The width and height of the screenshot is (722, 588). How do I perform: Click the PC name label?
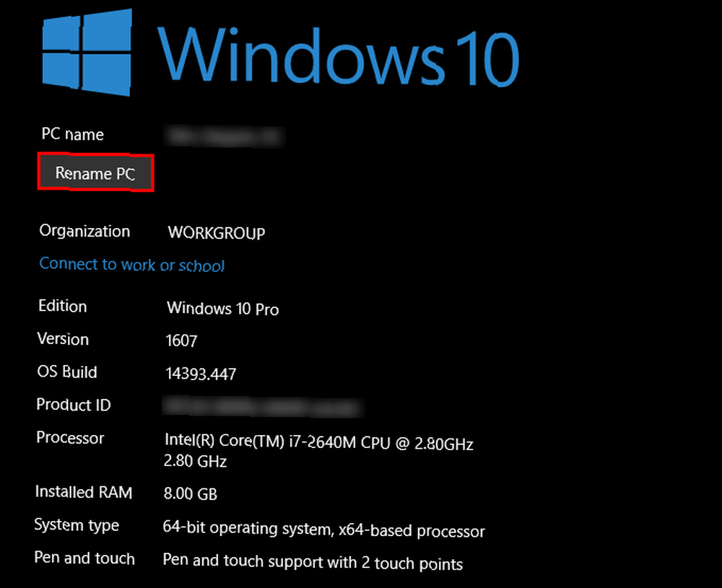pyautogui.click(x=73, y=134)
